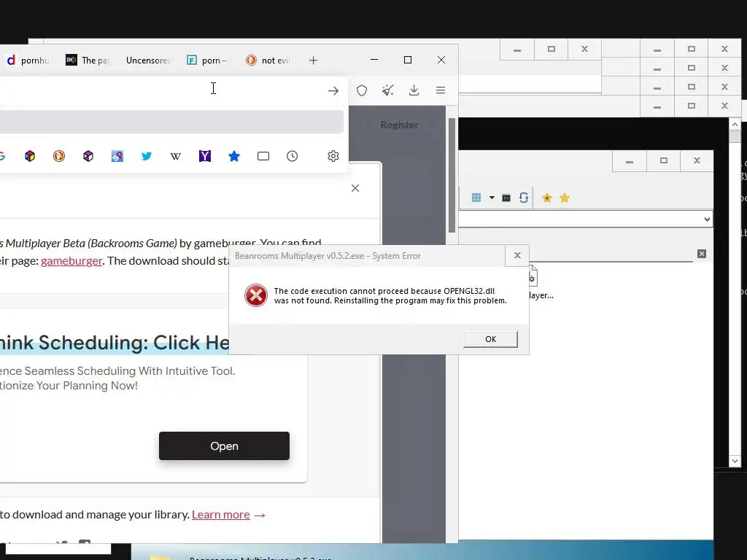This screenshot has height=560, width=747.
Task: Switch to the 'Uncensored' browser tab
Action: tap(147, 61)
